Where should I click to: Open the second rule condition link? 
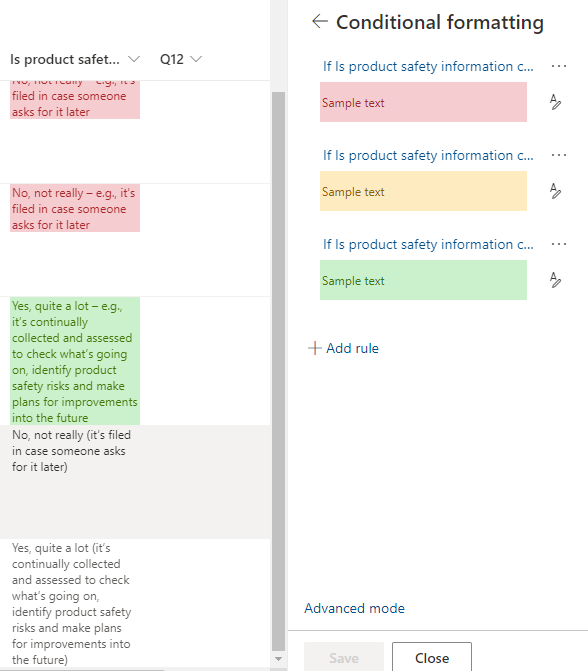(x=428, y=155)
